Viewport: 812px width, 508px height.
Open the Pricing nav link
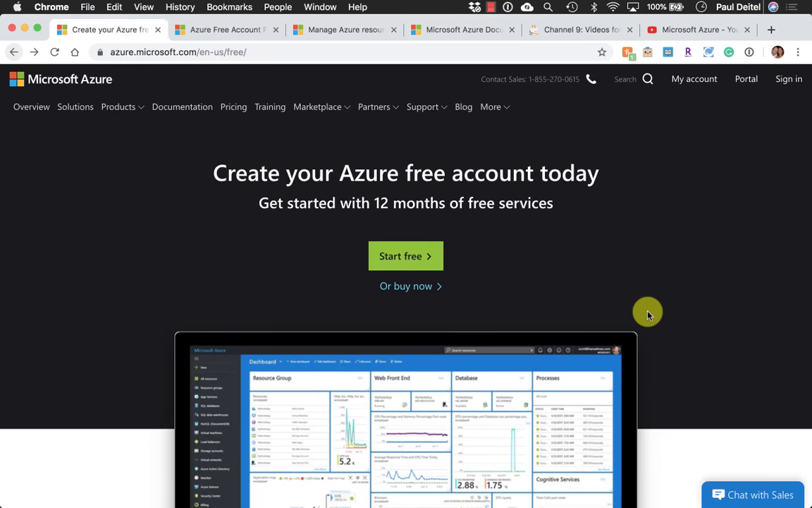pos(233,107)
